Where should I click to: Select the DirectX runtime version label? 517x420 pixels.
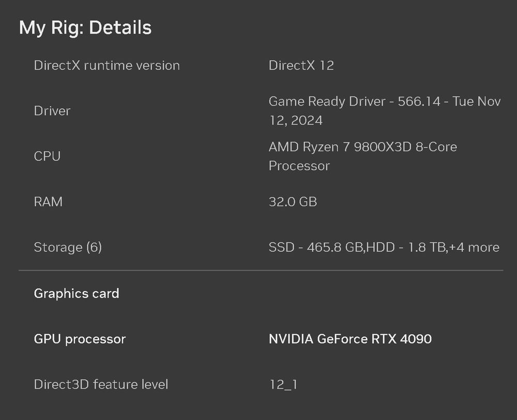click(107, 66)
